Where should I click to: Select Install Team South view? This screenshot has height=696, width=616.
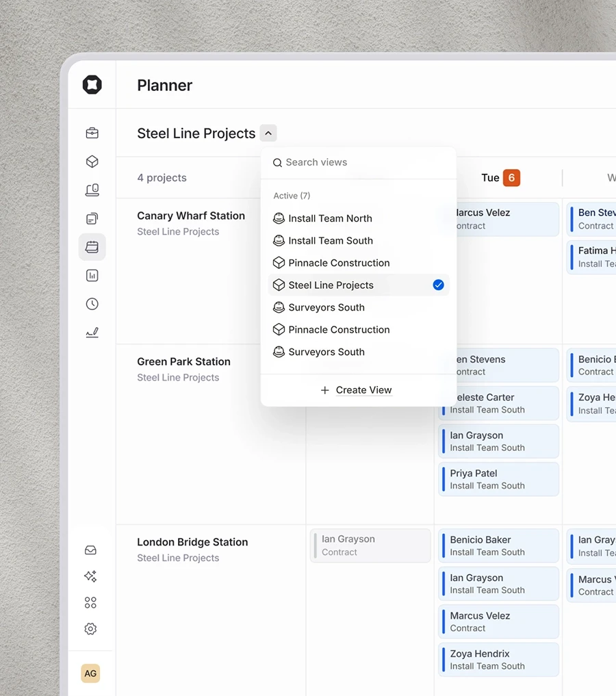pyautogui.click(x=359, y=241)
